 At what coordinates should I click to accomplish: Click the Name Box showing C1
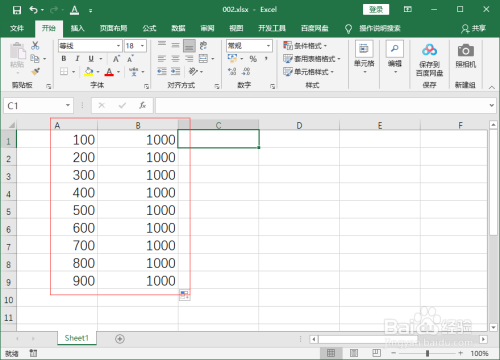38,106
